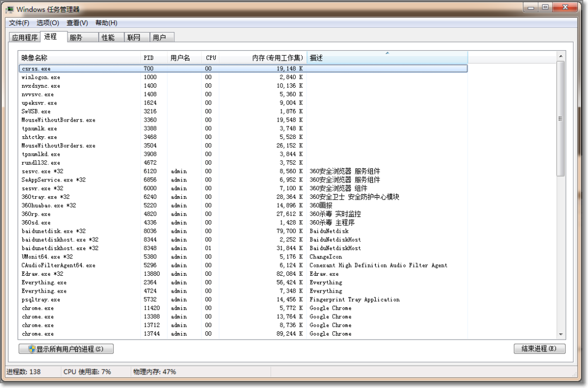Select the upeksvr.exe process row
588x388 pixels.
(x=243, y=103)
